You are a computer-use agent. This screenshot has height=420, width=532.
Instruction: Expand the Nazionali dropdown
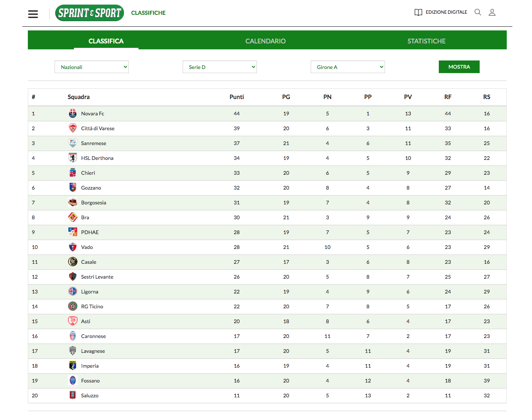[92, 67]
